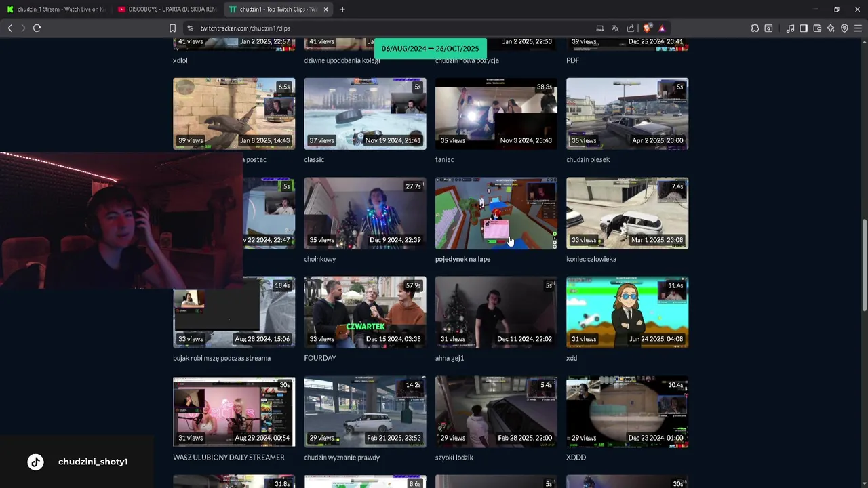Reload the twitchtracker page
The height and width of the screenshot is (488, 868).
point(37,28)
